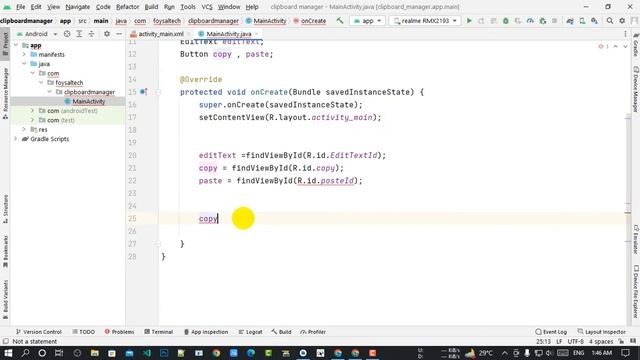Open editor tabs more options dots

coord(625,34)
